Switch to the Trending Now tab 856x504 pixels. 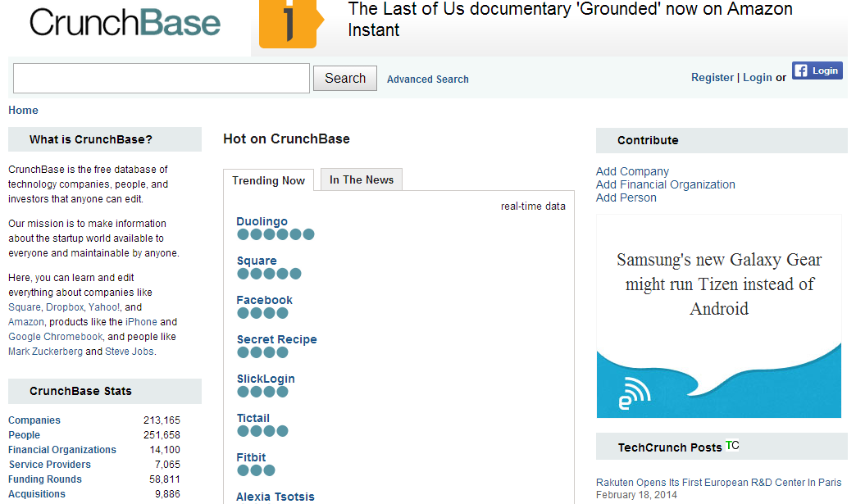269,180
